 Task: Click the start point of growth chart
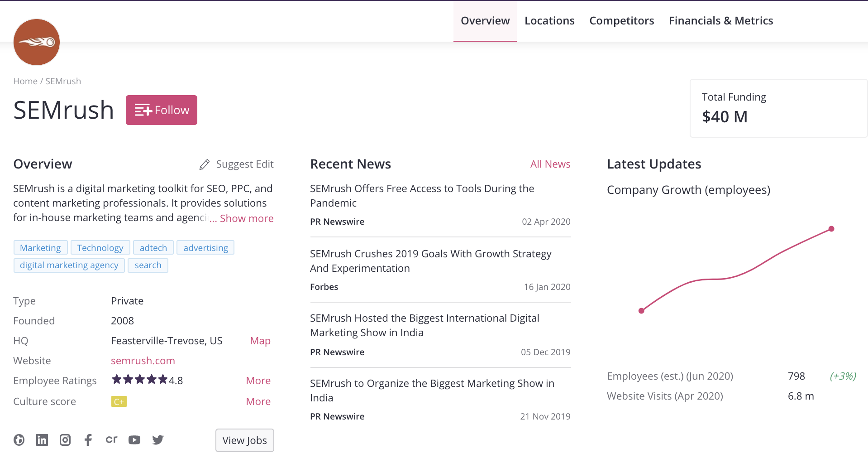pos(641,311)
